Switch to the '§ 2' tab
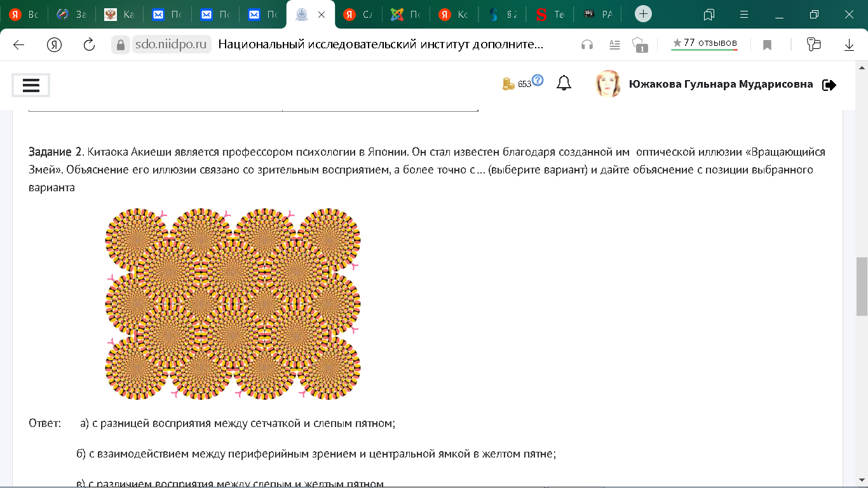Image resolution: width=868 pixels, height=488 pixels. tap(501, 14)
